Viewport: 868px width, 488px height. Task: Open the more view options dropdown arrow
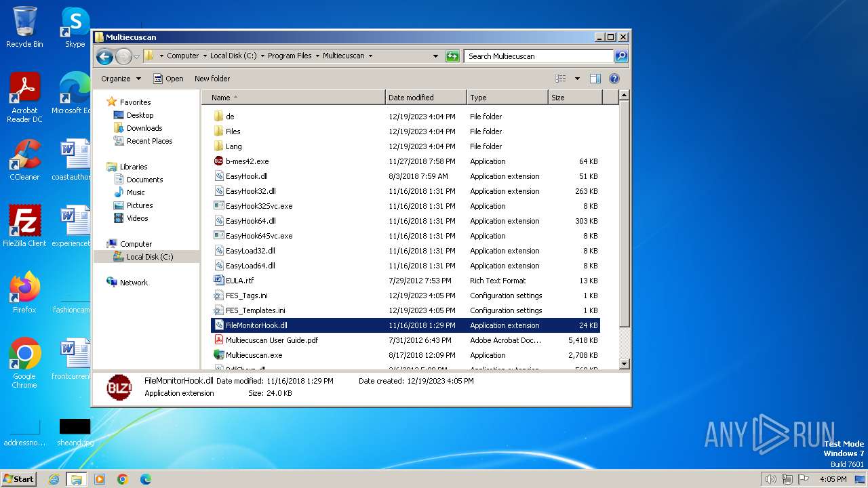577,79
